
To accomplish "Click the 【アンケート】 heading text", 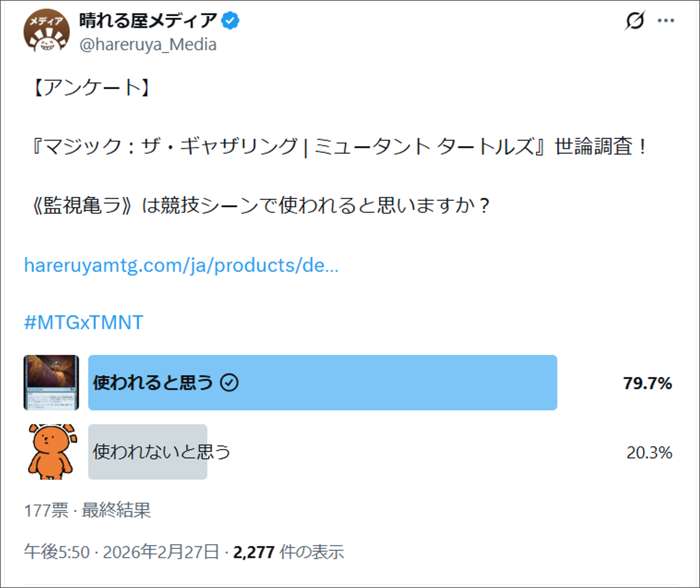I will pyautogui.click(x=92, y=88).
